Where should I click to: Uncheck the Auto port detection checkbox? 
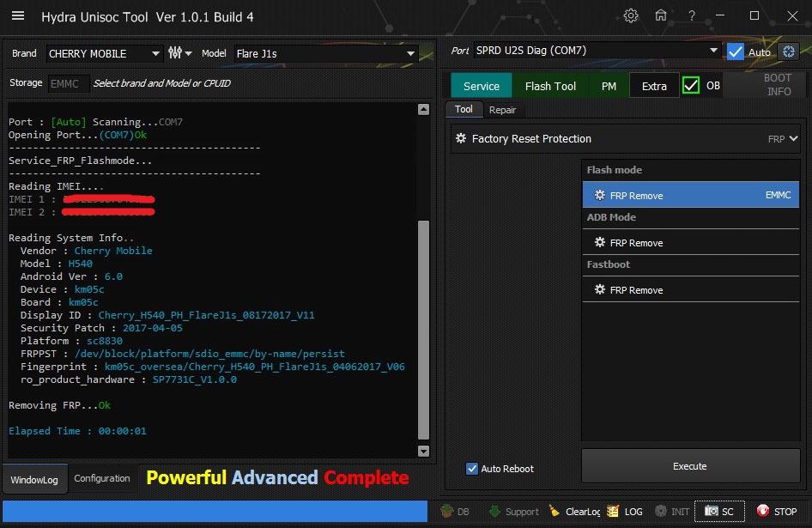pyautogui.click(x=736, y=52)
